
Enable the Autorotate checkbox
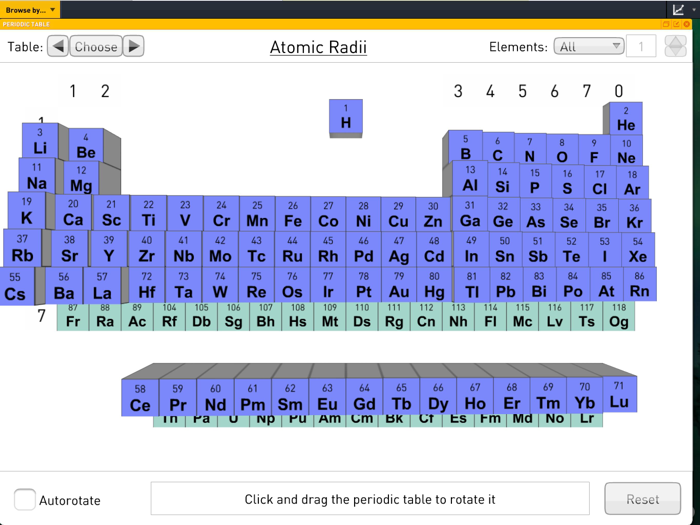(x=25, y=499)
